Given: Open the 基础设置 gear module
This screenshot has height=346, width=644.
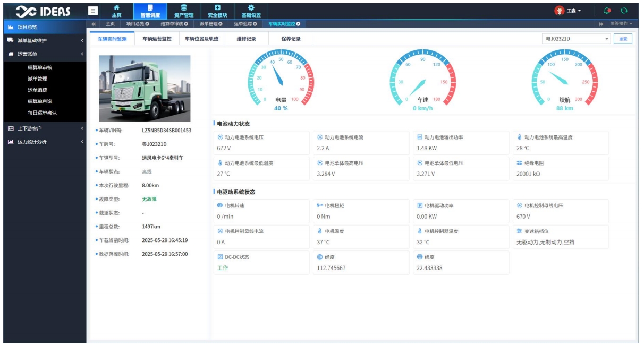Looking at the screenshot, I should coord(251,11).
